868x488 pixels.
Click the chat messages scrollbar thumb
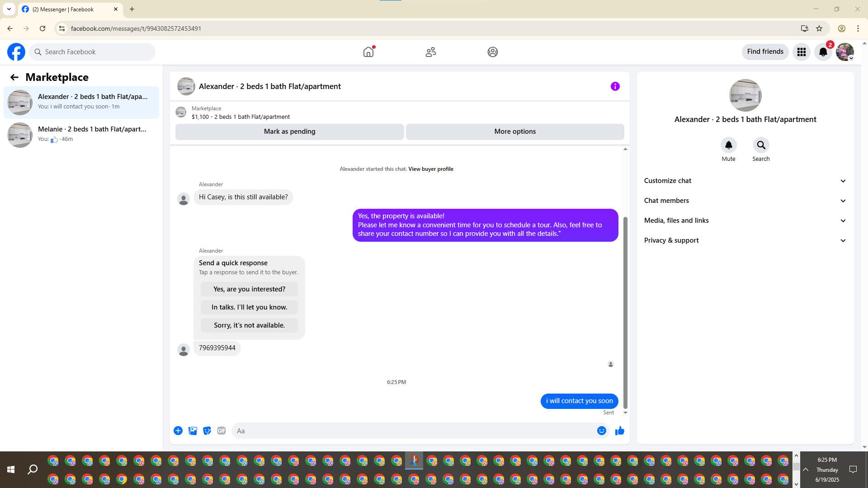pos(626,313)
